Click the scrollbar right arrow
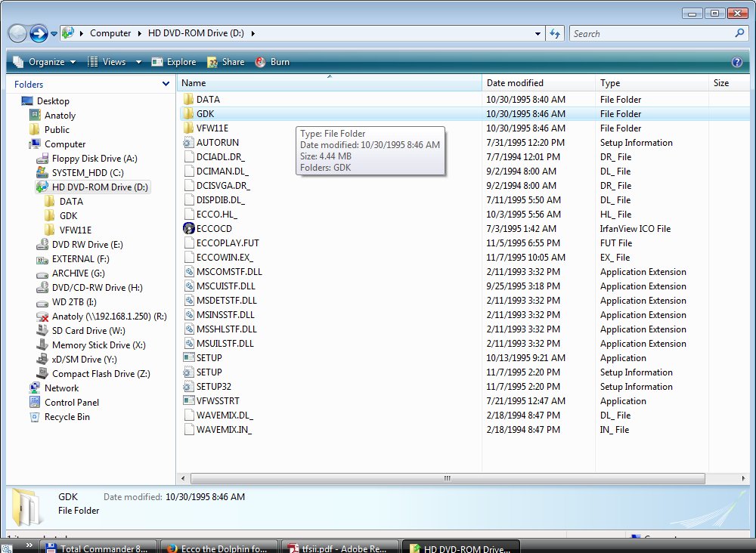Image resolution: width=756 pixels, height=553 pixels. [743, 478]
